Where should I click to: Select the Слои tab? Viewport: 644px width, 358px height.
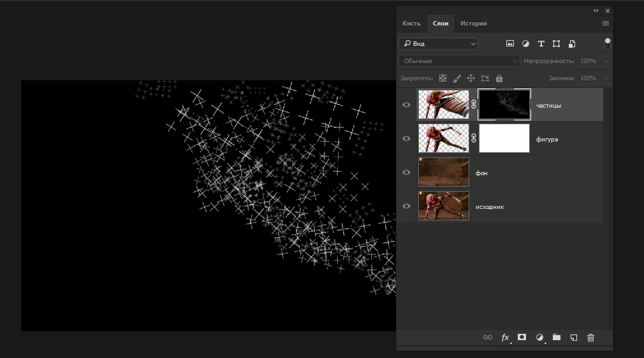pos(441,24)
